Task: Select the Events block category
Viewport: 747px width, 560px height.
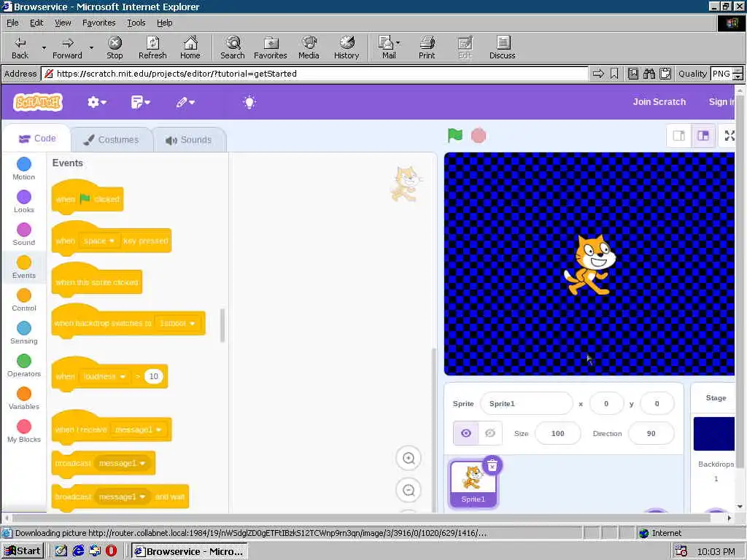Action: (24, 267)
